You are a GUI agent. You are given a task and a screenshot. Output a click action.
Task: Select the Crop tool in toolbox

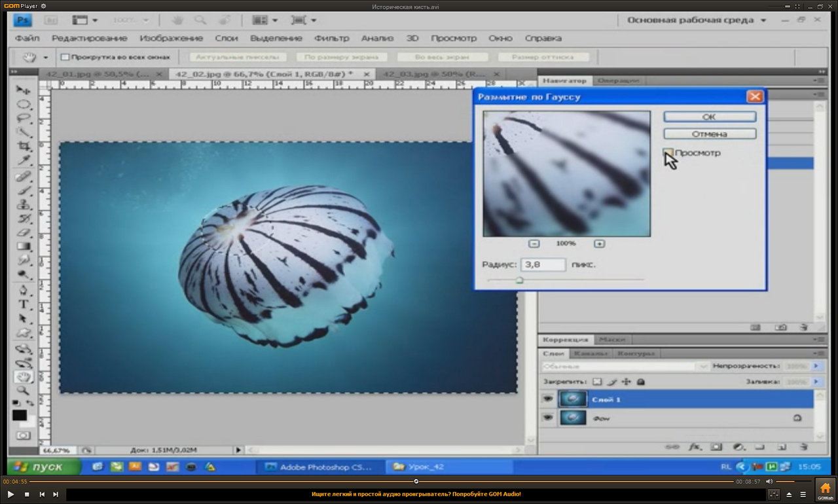coord(24,146)
